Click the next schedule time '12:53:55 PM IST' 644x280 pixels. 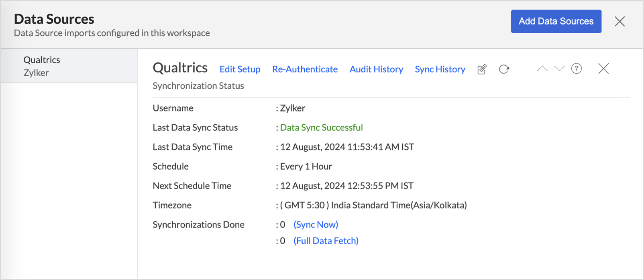pos(381,186)
